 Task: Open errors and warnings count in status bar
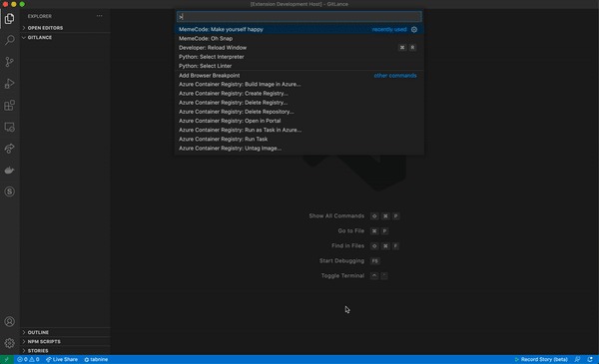click(28, 359)
